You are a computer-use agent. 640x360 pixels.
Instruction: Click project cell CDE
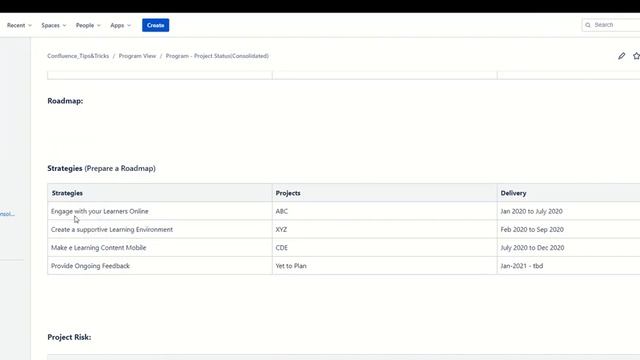[384, 247]
